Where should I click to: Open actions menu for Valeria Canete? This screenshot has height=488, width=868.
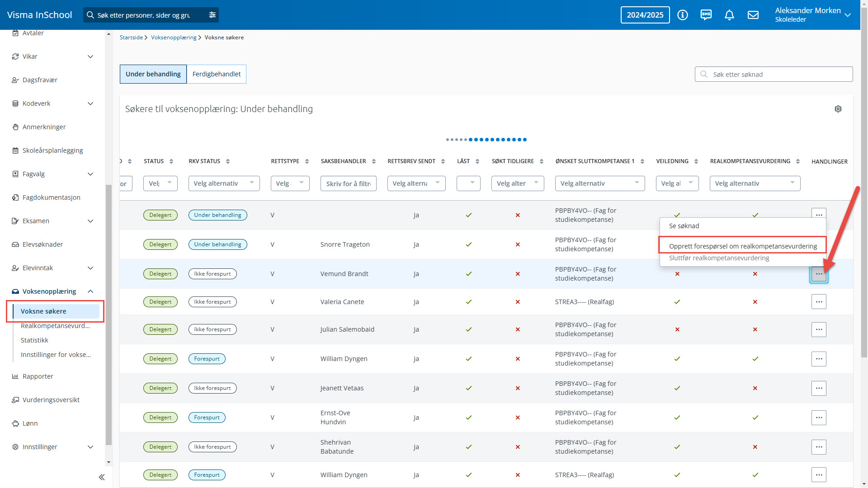tap(818, 302)
